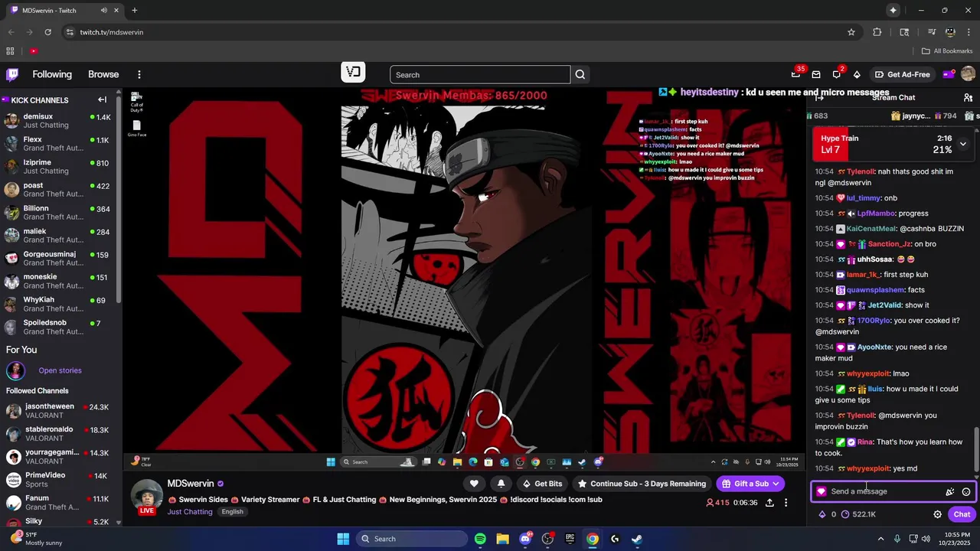Select the MDSwervin - Twitch browser tab
Viewport: 980px width, 551px height.
pos(64,10)
